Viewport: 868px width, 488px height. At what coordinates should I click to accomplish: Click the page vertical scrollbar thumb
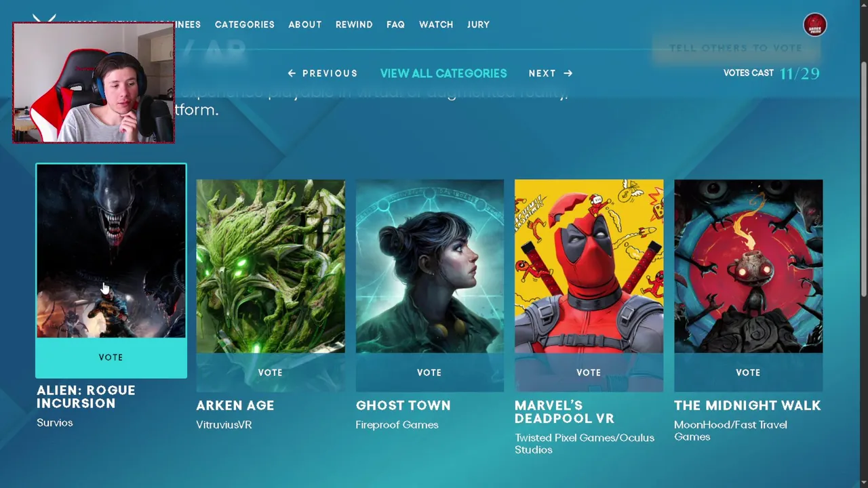[863, 178]
